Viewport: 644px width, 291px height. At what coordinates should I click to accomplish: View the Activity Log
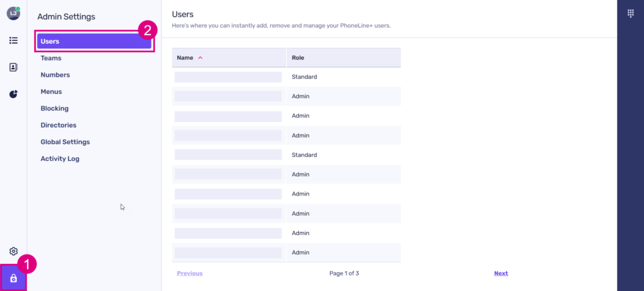[60, 159]
